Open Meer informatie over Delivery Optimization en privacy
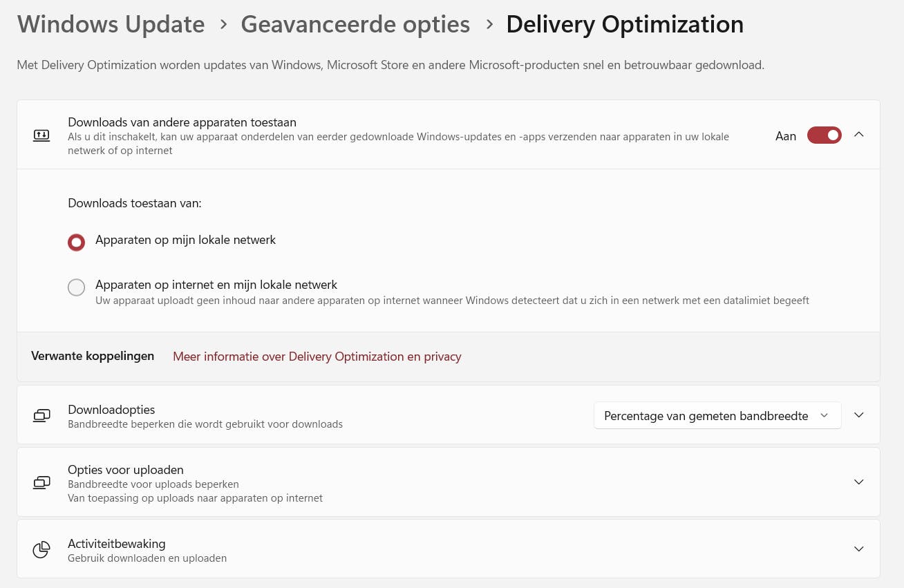Viewport: 904px width, 588px height. (317, 357)
